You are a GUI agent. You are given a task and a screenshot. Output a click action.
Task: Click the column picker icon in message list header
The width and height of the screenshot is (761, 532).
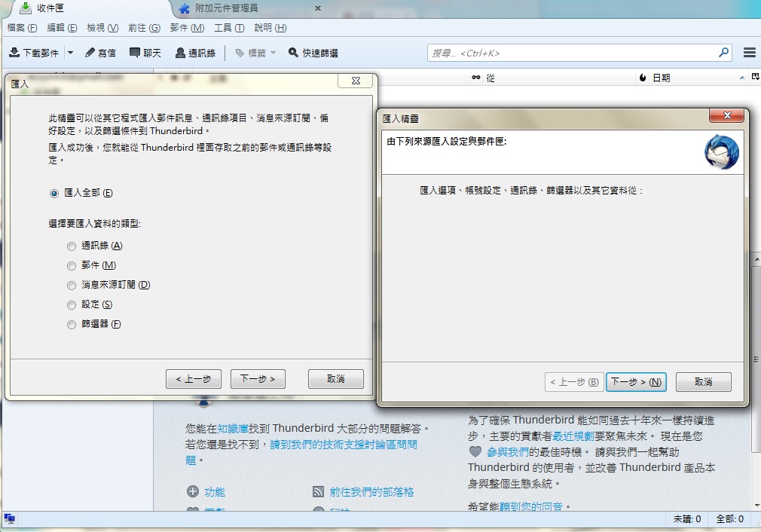click(x=755, y=77)
